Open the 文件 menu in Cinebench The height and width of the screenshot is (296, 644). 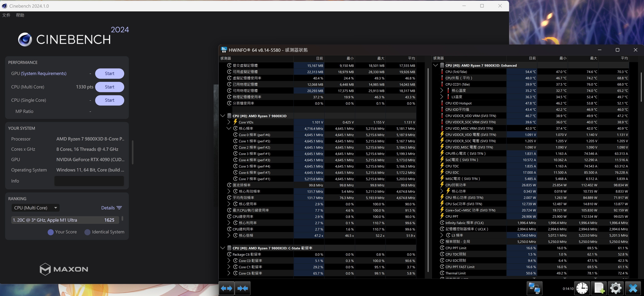click(x=6, y=15)
